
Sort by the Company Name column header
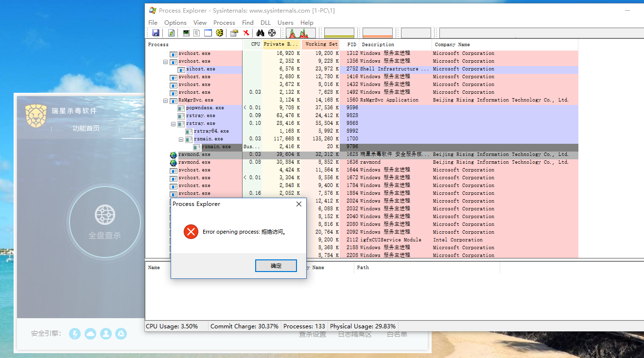pyautogui.click(x=505, y=44)
